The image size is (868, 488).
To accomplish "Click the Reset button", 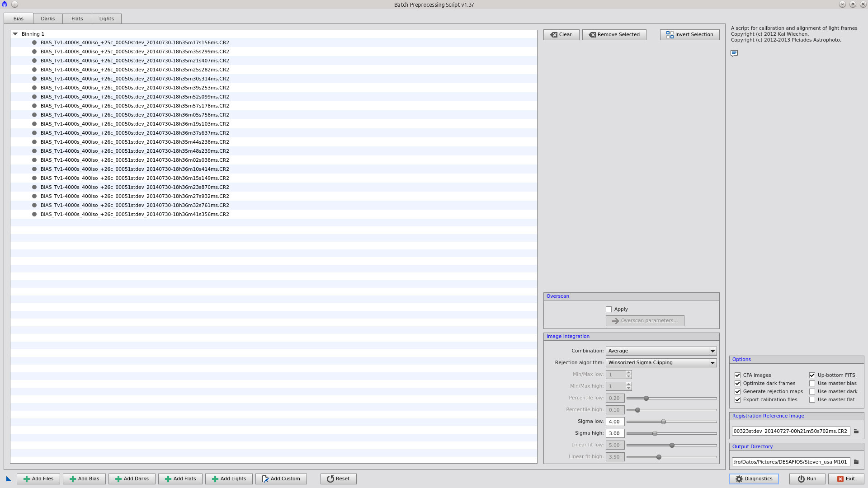I will click(x=338, y=479).
